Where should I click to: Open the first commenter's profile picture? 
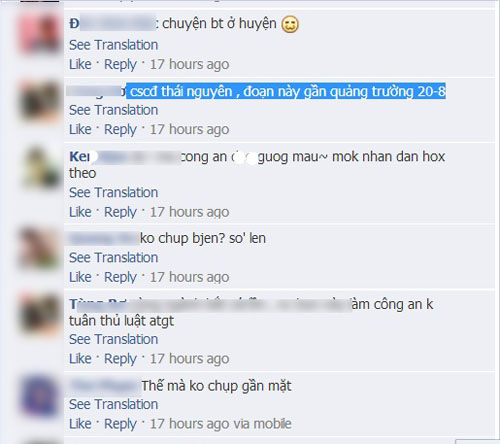(x=40, y=33)
